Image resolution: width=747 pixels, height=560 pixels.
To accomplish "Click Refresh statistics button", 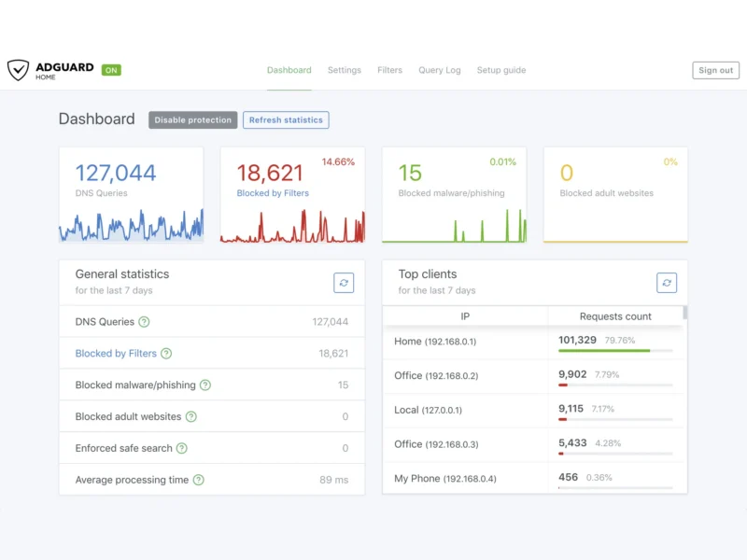I will [x=286, y=120].
